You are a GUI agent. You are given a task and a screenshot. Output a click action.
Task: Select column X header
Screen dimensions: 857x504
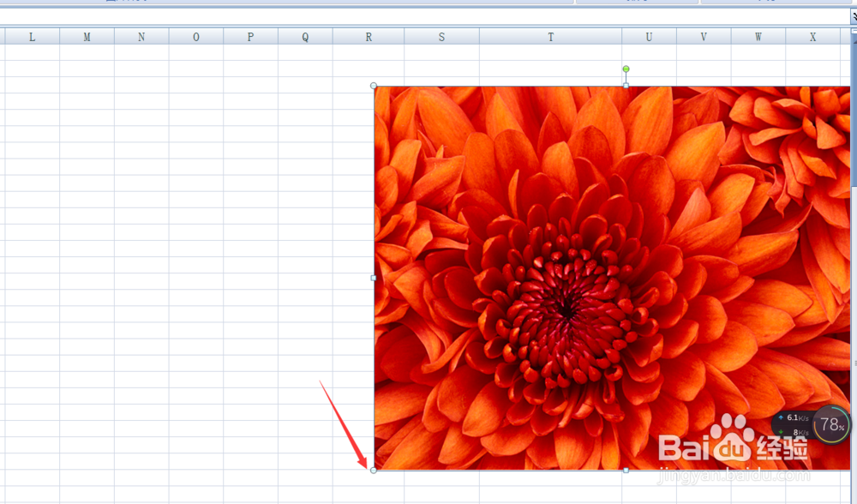(812, 37)
